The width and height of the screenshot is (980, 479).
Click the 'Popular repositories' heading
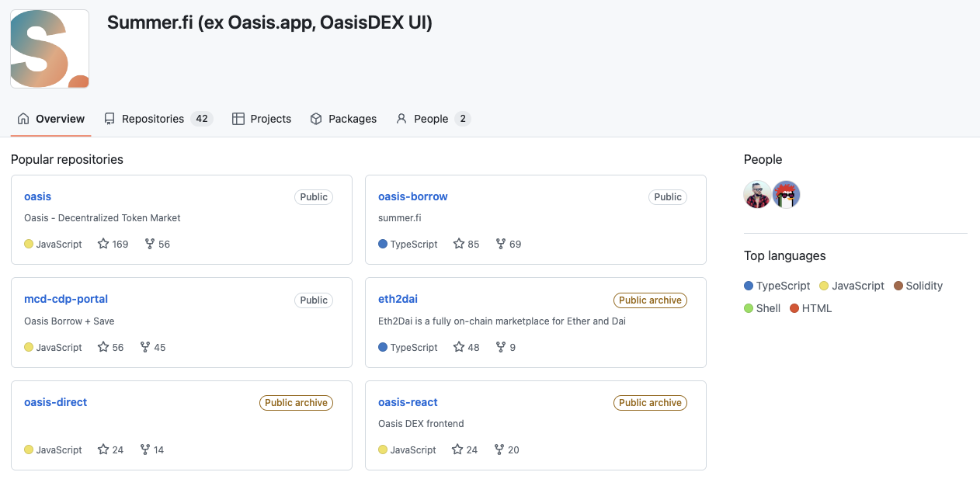[67, 160]
